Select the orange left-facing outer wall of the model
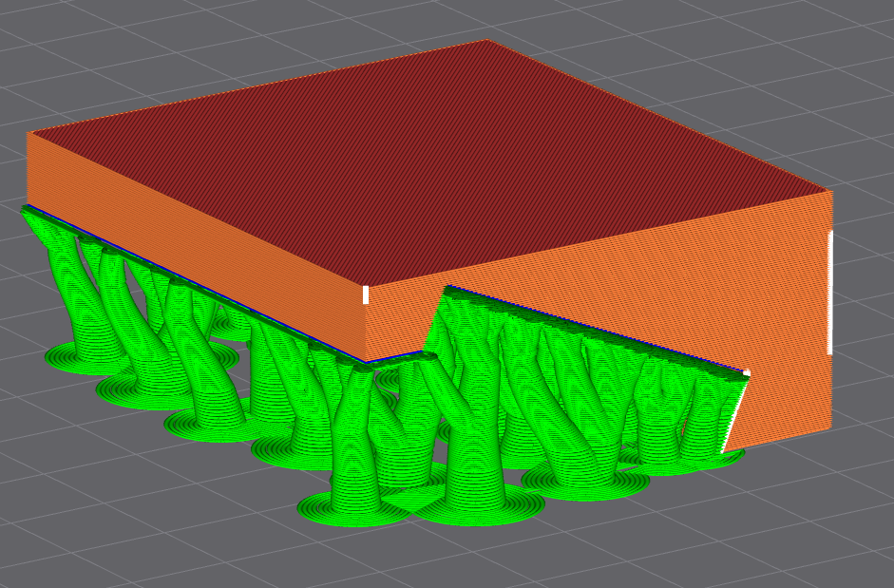Viewport: 894px width, 588px height. tap(194, 245)
